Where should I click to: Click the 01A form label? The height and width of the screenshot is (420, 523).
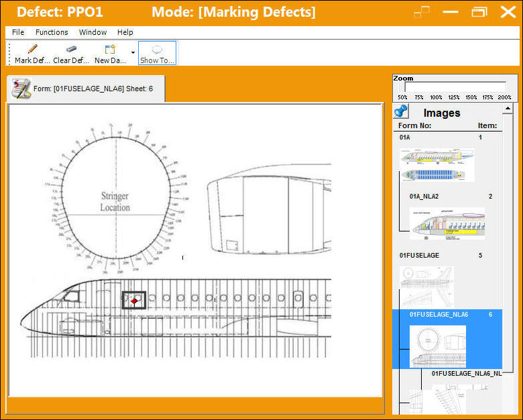click(x=404, y=138)
